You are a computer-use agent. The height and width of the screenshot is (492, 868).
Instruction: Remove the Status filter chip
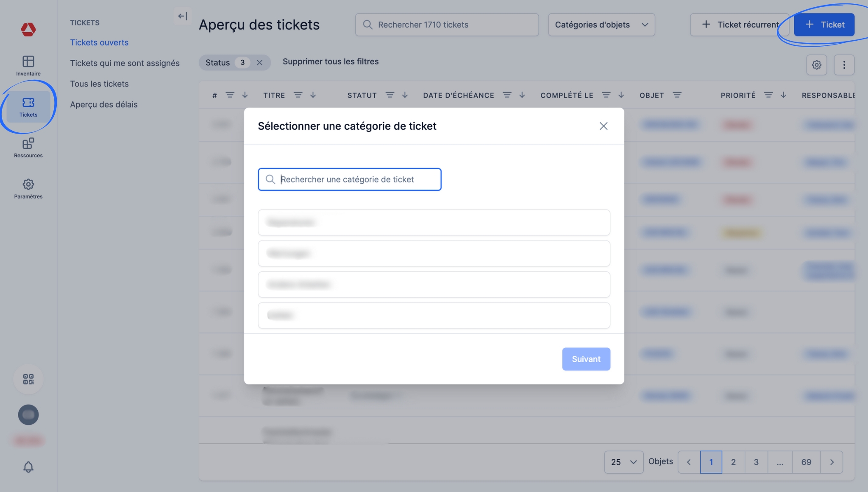pos(259,63)
